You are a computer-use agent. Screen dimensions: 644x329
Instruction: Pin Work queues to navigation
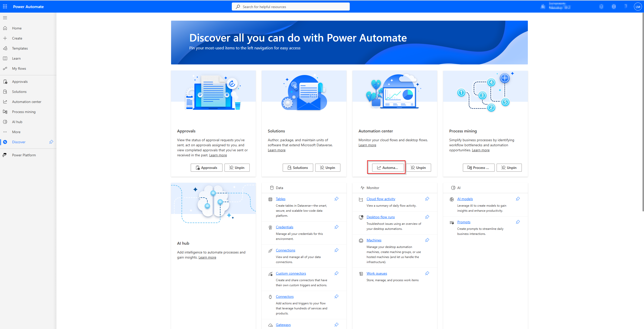pyautogui.click(x=427, y=273)
